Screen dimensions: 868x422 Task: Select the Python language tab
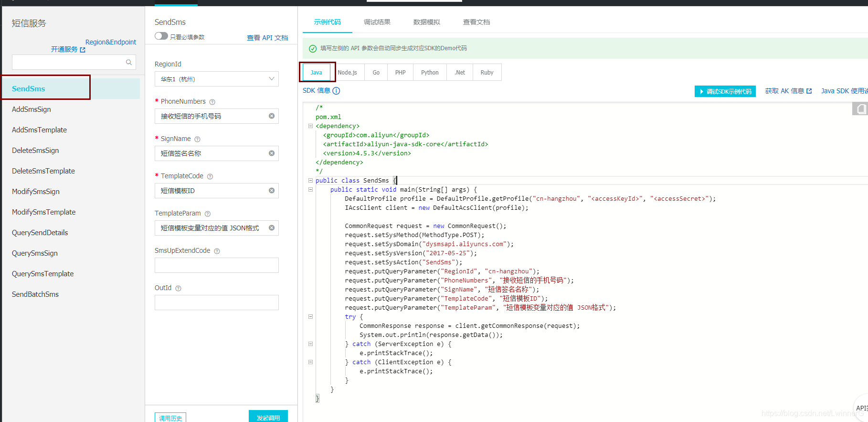430,73
